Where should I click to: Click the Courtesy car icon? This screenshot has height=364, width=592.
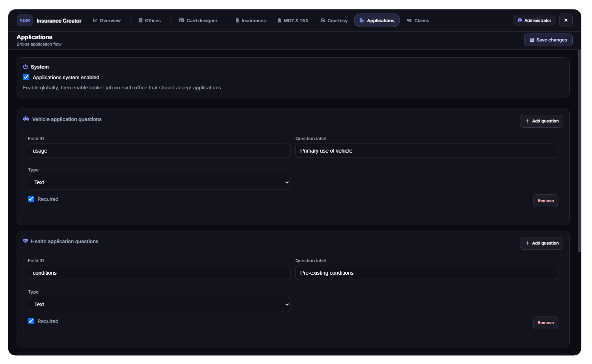coord(323,20)
